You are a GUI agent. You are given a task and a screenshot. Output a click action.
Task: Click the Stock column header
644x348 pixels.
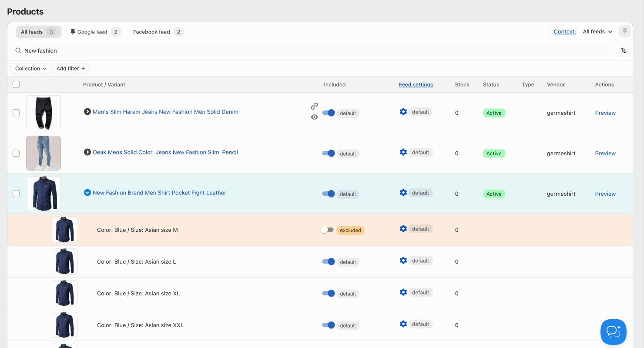pyautogui.click(x=462, y=84)
